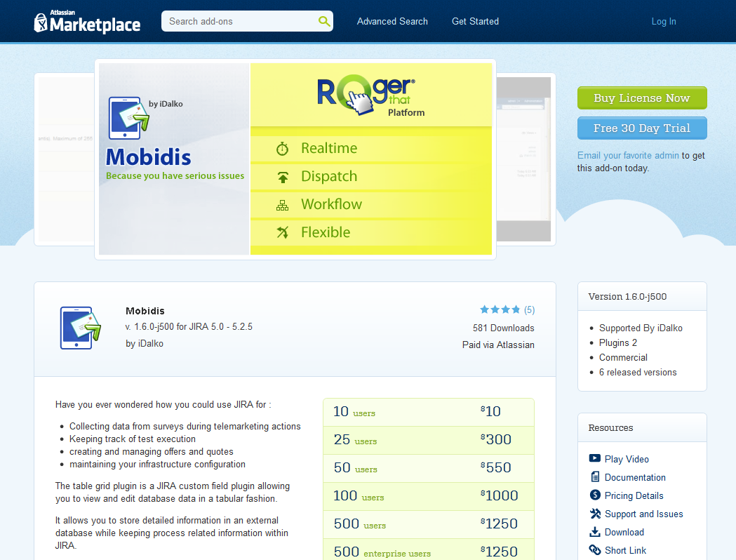736x560 pixels.
Task: Open Advanced Search in top navigation
Action: coord(392,21)
